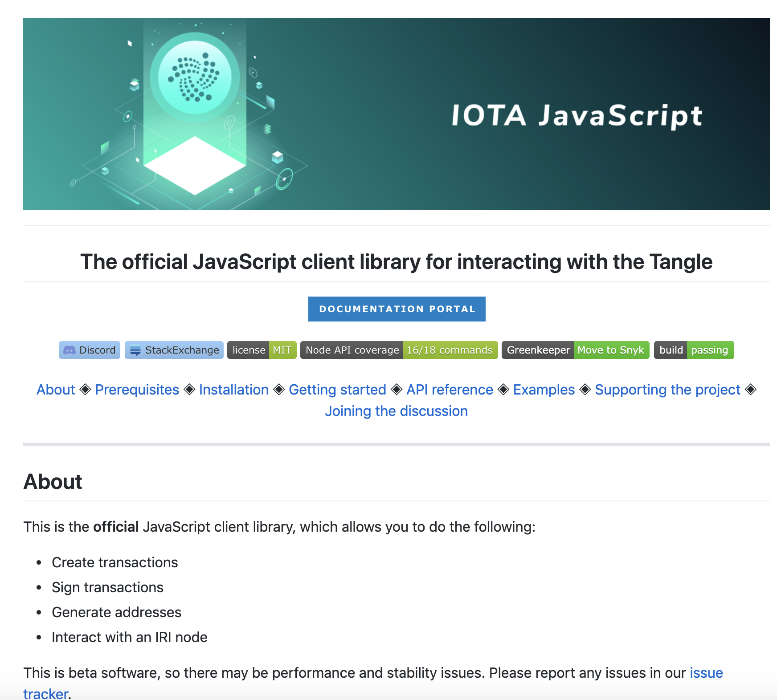Screen dimensions: 777x700
Task: Open the Documentation Portal button
Action: (397, 309)
